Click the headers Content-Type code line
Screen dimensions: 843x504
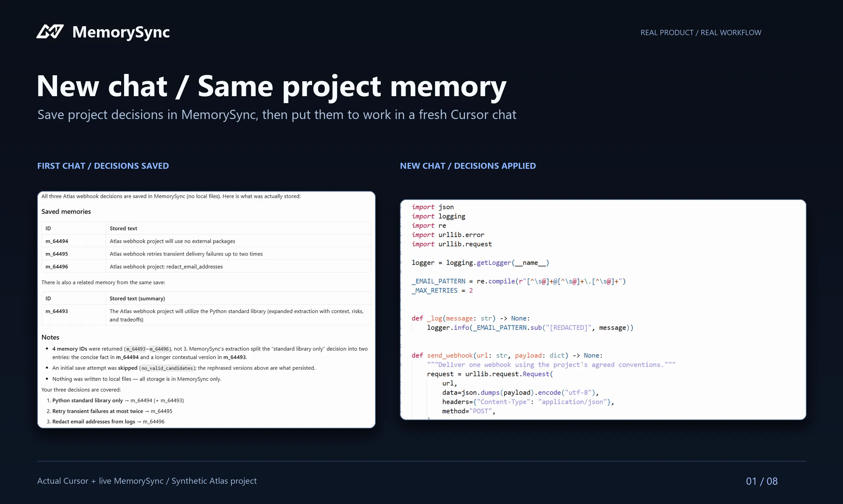[x=528, y=402]
